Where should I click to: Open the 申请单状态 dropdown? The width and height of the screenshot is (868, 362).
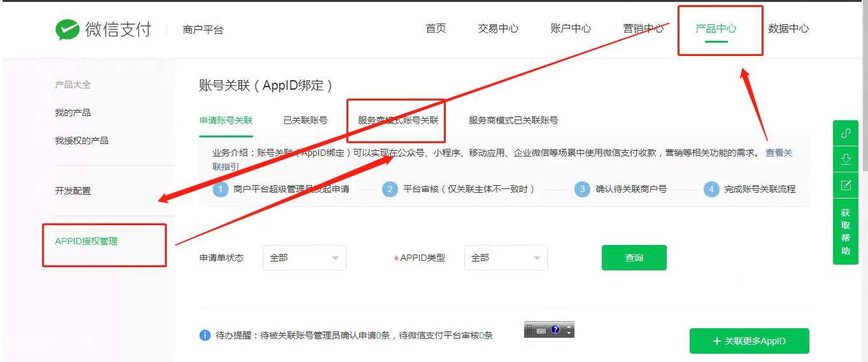tap(304, 258)
